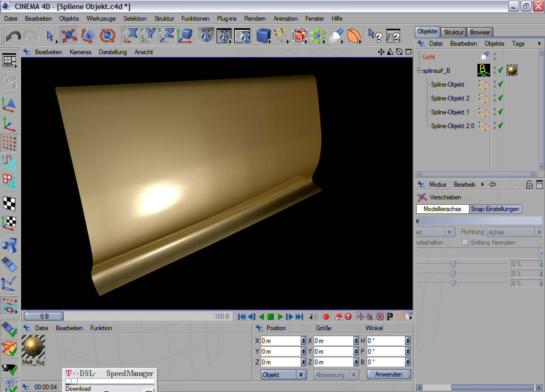
Task: Switch to the Struktur tab
Action: coord(454,32)
